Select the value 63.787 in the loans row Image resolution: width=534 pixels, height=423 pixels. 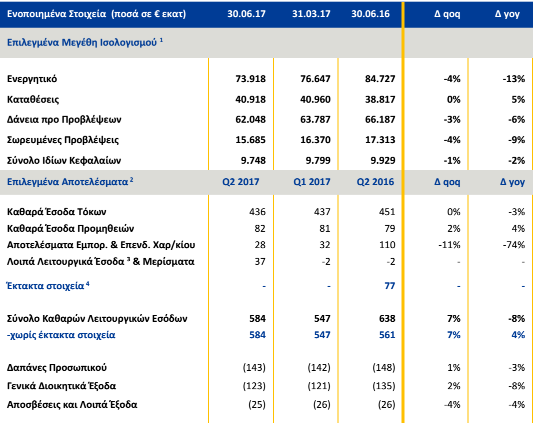point(315,120)
